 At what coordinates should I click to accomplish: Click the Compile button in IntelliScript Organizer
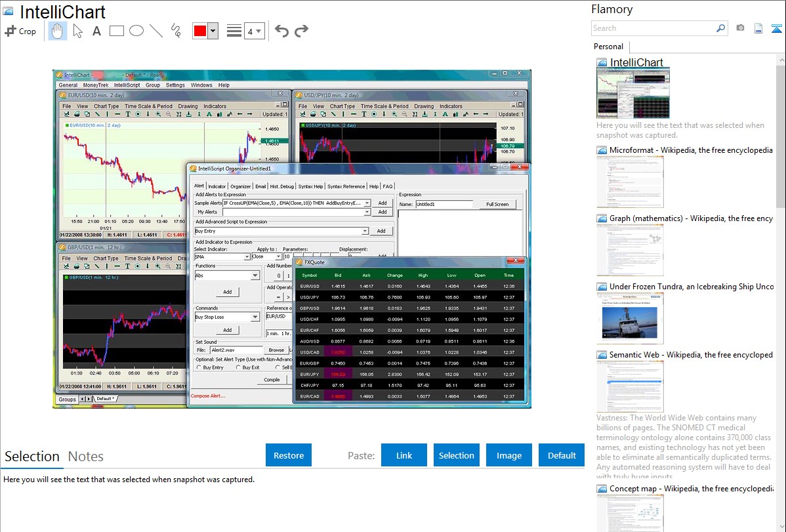coord(272,380)
